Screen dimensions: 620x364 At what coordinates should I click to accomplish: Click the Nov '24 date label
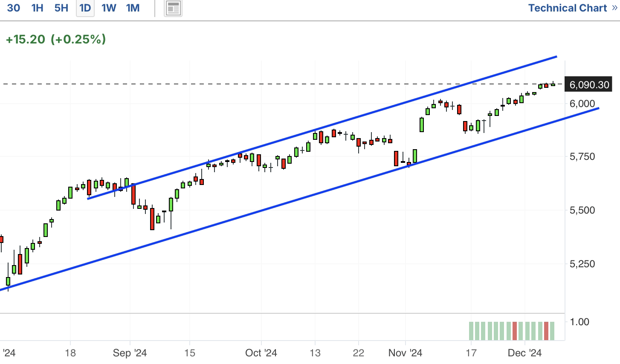(405, 353)
